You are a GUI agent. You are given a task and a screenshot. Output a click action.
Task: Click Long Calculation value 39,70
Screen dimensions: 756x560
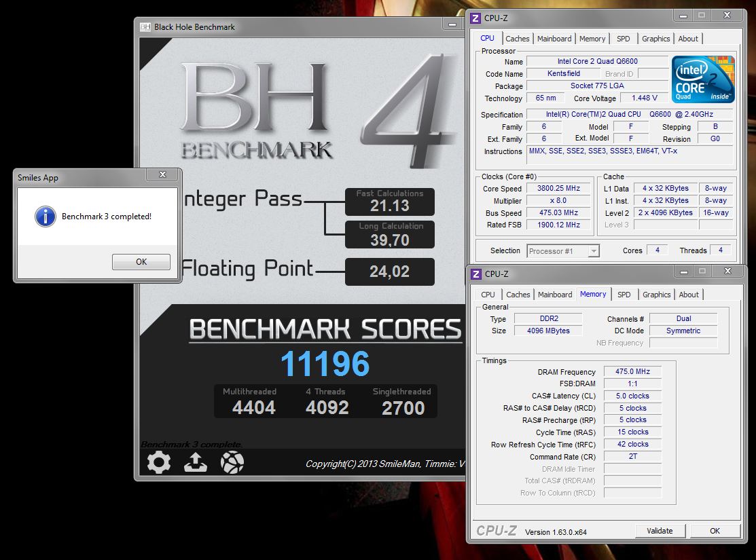click(x=390, y=240)
